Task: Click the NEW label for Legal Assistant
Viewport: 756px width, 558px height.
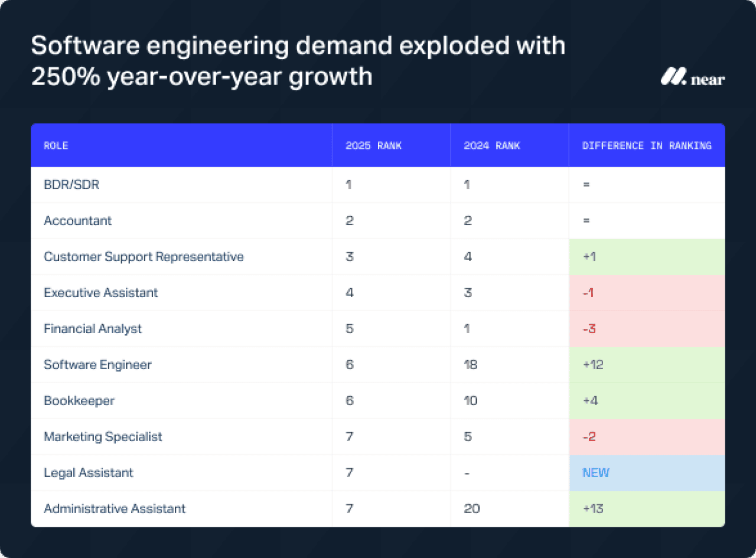Action: (595, 472)
